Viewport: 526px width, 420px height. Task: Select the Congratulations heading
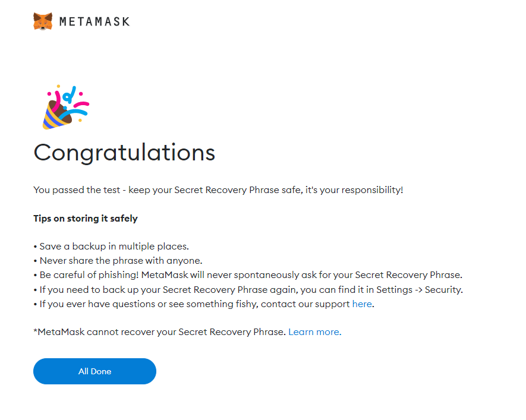pyautogui.click(x=124, y=153)
